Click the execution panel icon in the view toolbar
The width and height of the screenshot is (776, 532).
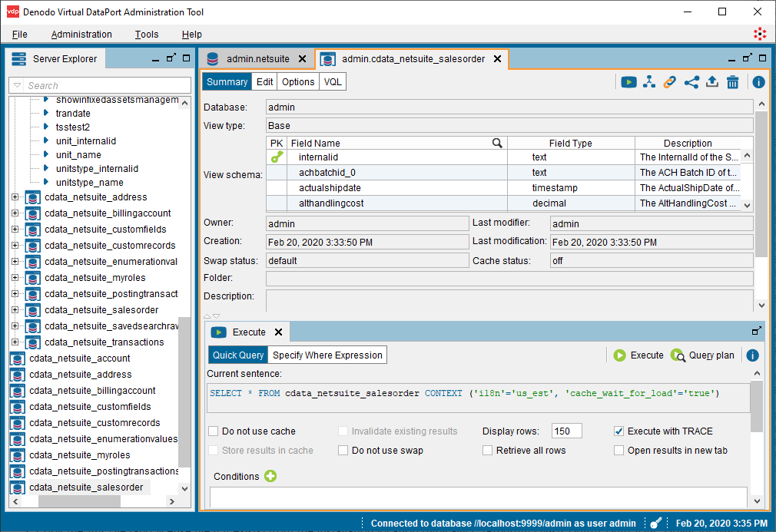[x=628, y=82]
